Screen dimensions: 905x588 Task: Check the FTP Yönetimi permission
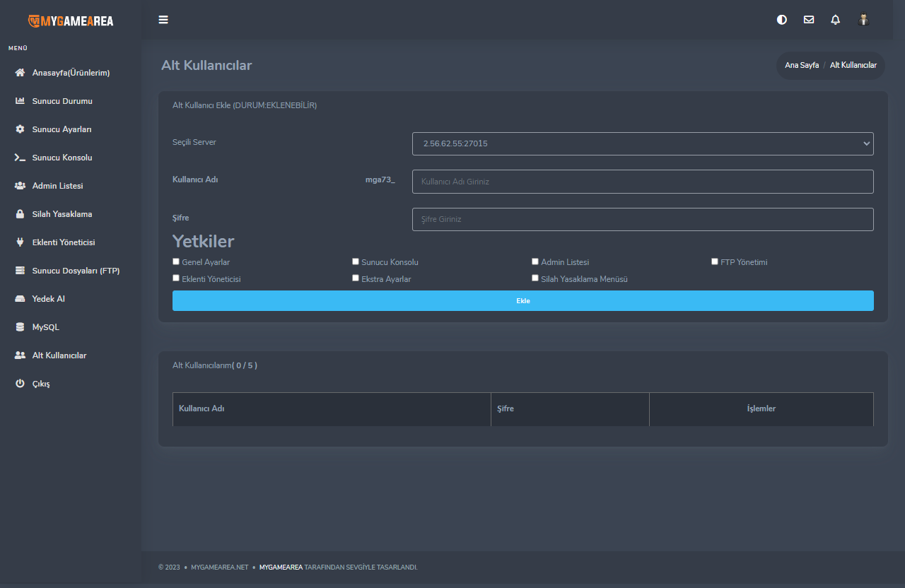(x=715, y=261)
